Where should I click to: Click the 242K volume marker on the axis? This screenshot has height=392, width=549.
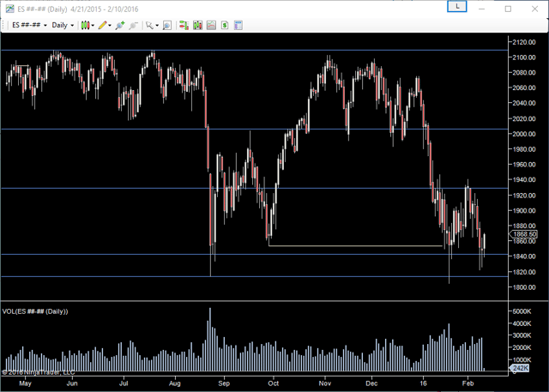point(520,368)
